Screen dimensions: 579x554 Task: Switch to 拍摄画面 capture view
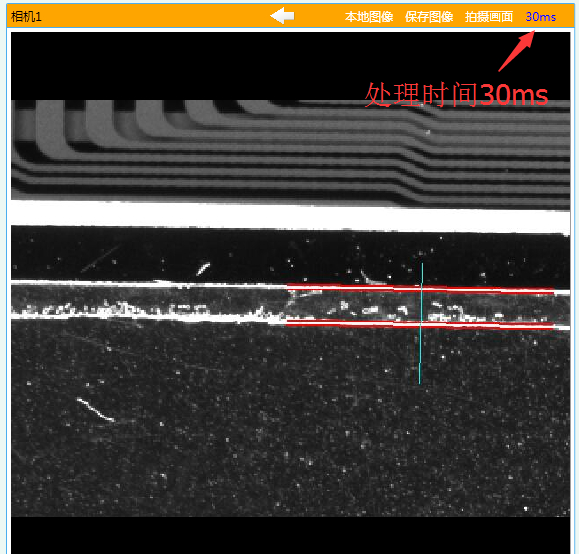489,17
